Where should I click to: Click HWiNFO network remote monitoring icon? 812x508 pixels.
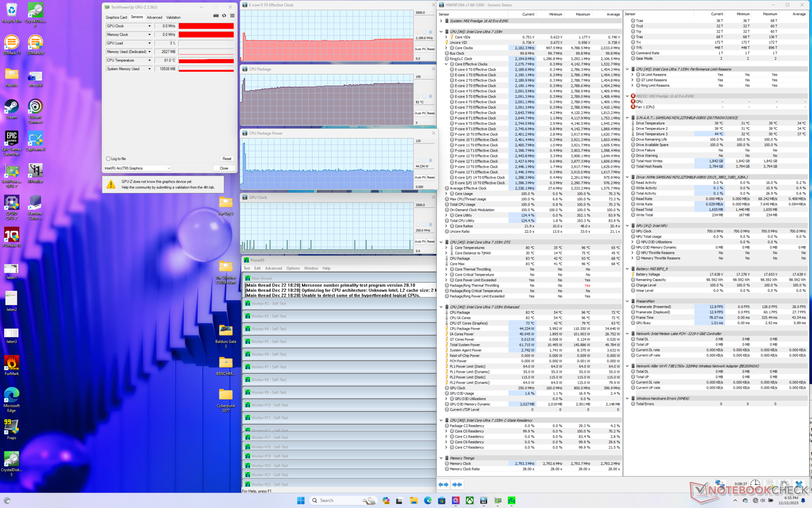719,484
